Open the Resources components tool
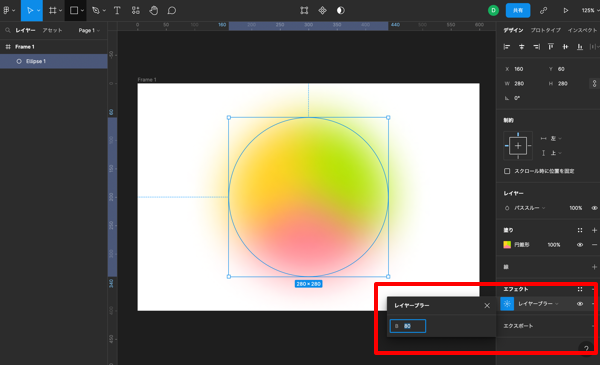This screenshot has height=365, width=600. [135, 10]
